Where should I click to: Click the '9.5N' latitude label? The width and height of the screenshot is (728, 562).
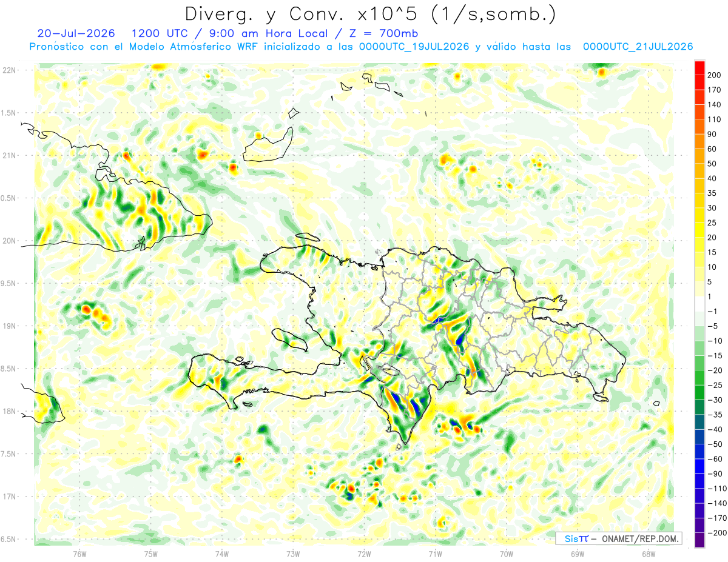coord(9,284)
